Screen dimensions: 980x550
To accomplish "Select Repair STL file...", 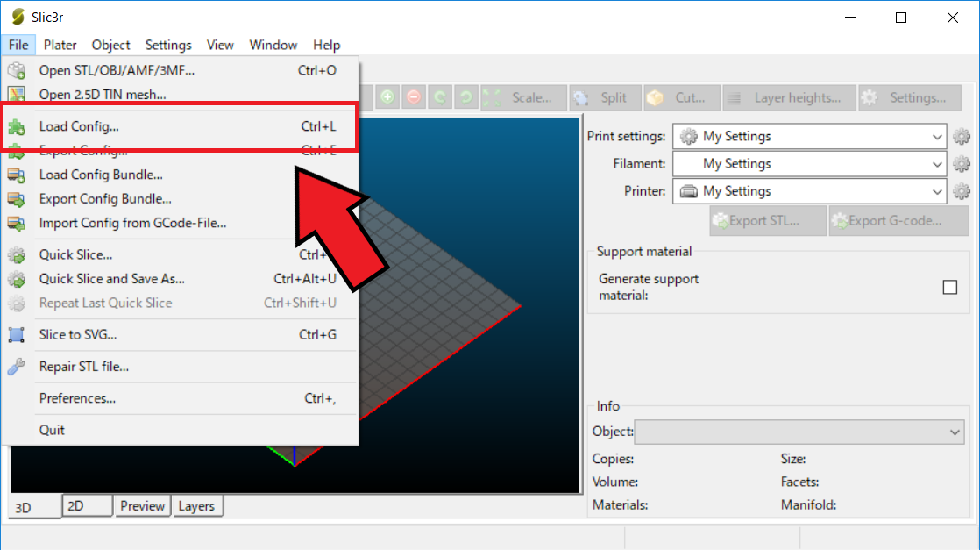I will tap(180, 367).
